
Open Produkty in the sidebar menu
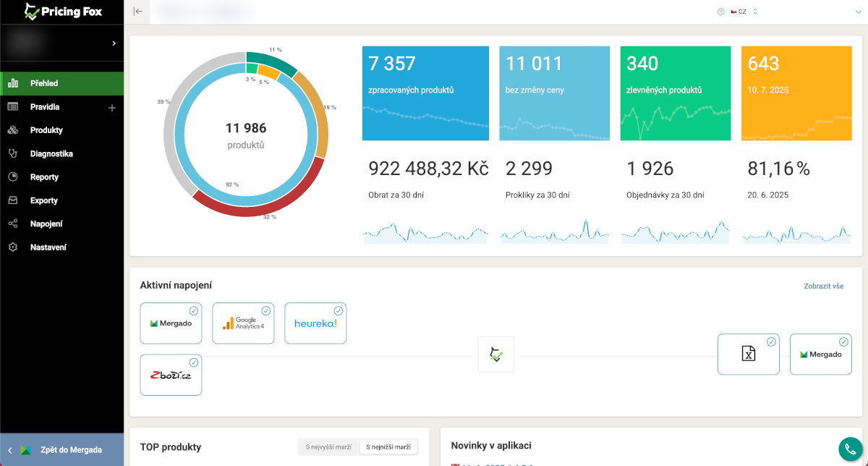(46, 130)
